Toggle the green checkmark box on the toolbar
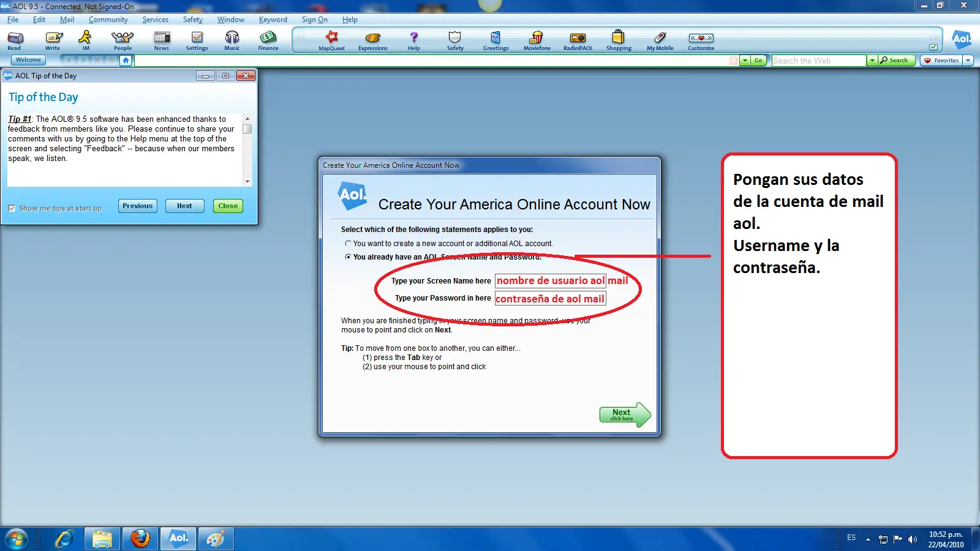This screenshot has height=551, width=980. pos(933,47)
